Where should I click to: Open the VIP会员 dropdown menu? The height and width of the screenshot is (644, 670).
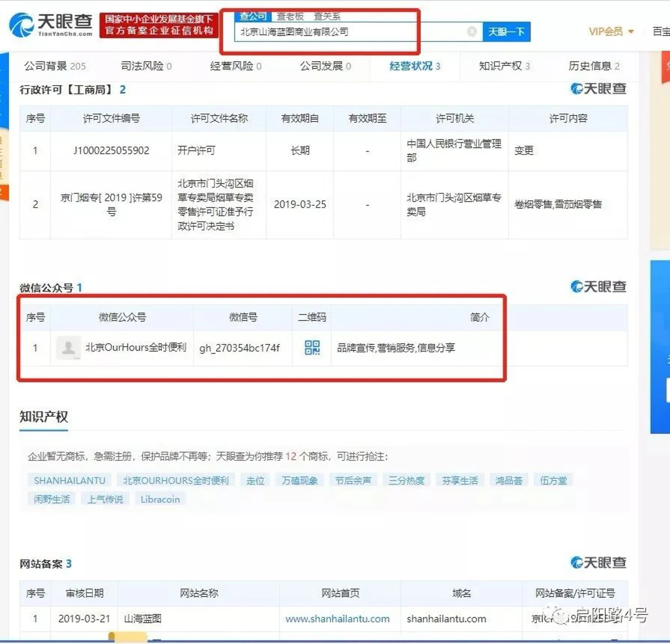(611, 32)
